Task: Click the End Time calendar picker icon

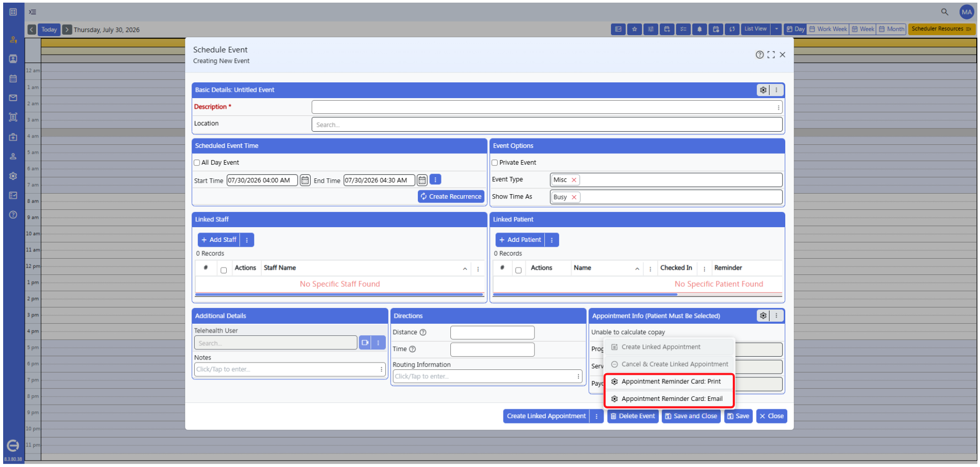Action: click(x=422, y=181)
